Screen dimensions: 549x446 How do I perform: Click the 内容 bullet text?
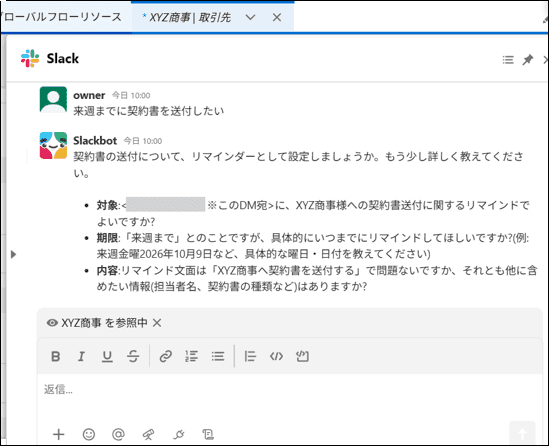pos(317,278)
